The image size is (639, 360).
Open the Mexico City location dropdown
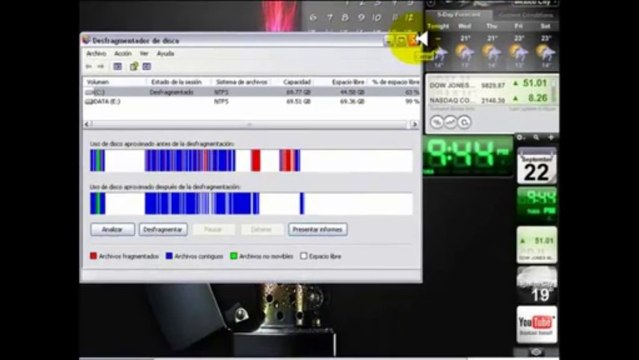pos(536,2)
